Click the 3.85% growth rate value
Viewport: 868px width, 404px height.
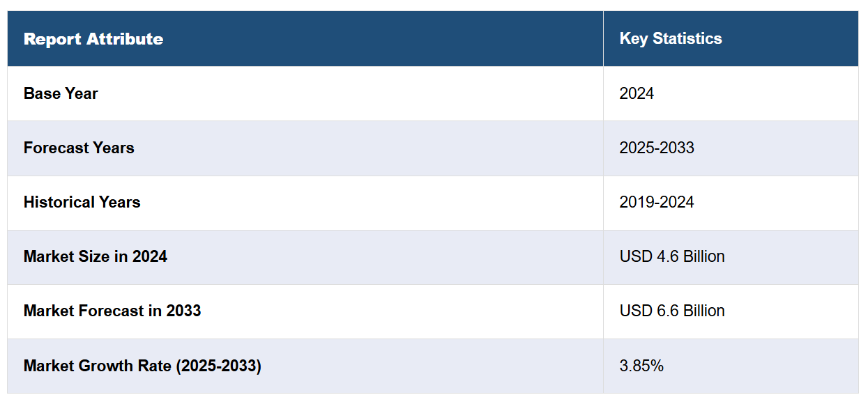[641, 365]
